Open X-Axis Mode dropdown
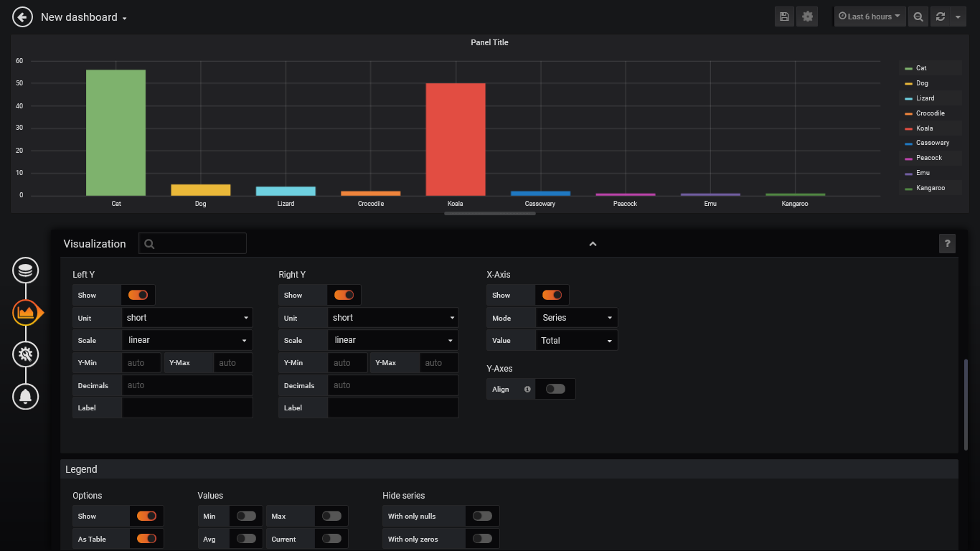Screen dimensions: 980x551 coord(577,318)
